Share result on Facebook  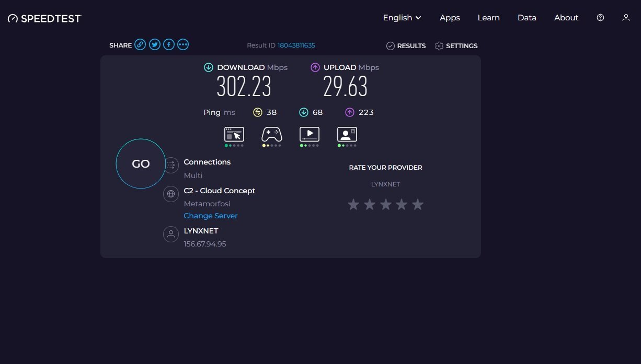(x=168, y=45)
